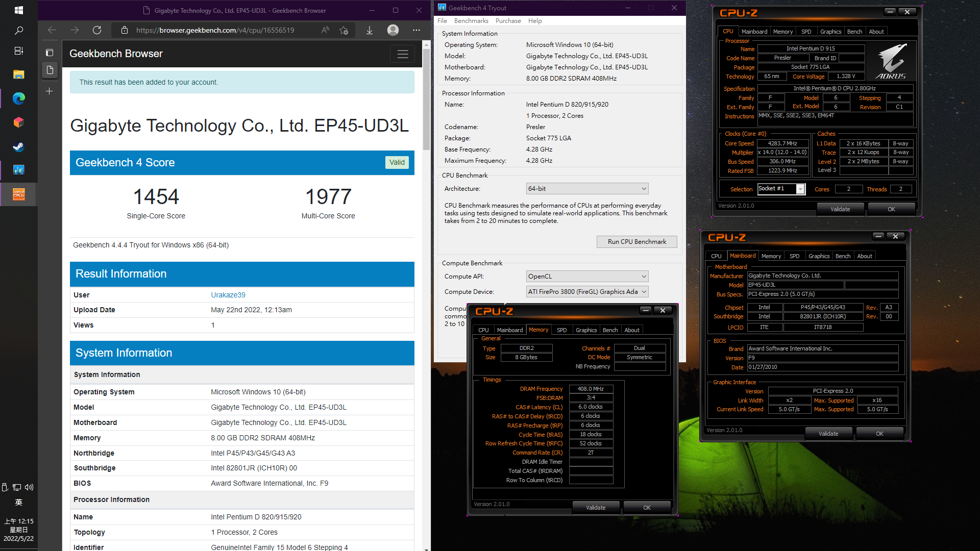Open Geekbench 4 Benchmarks menu
The height and width of the screenshot is (551, 980).
(x=471, y=21)
